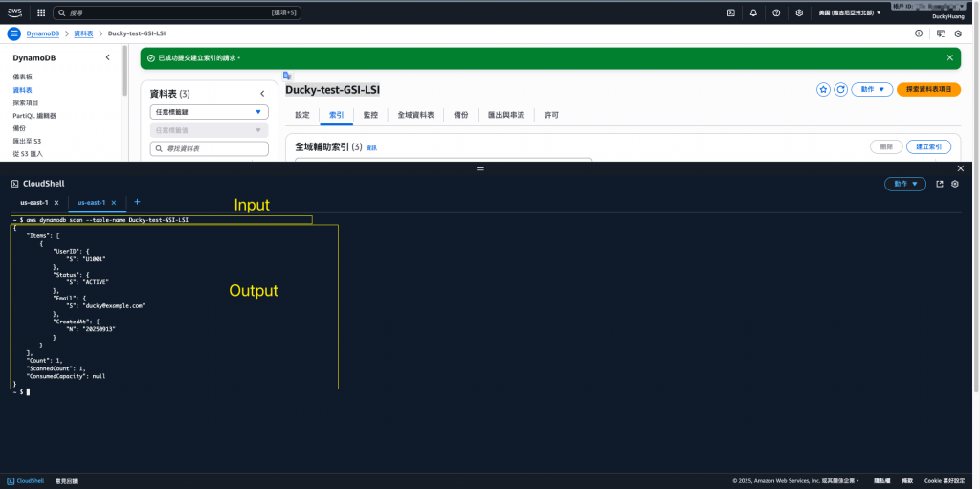
Task: Open the 任意標籤鍵 dropdown
Action: 210,112
